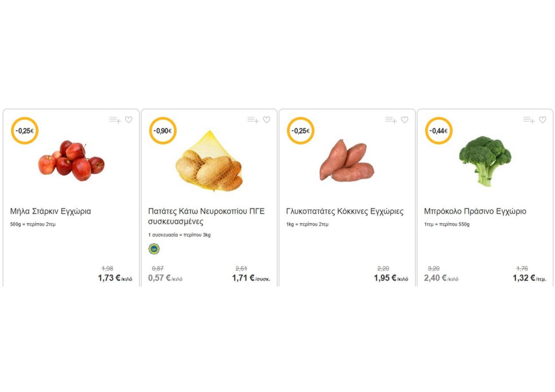Open the red apples product image

(72, 161)
